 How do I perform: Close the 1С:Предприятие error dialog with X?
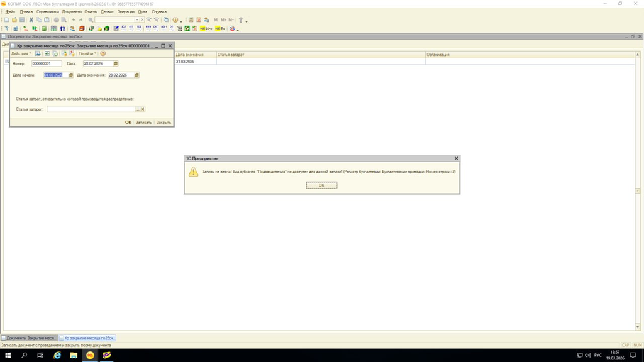point(456,158)
